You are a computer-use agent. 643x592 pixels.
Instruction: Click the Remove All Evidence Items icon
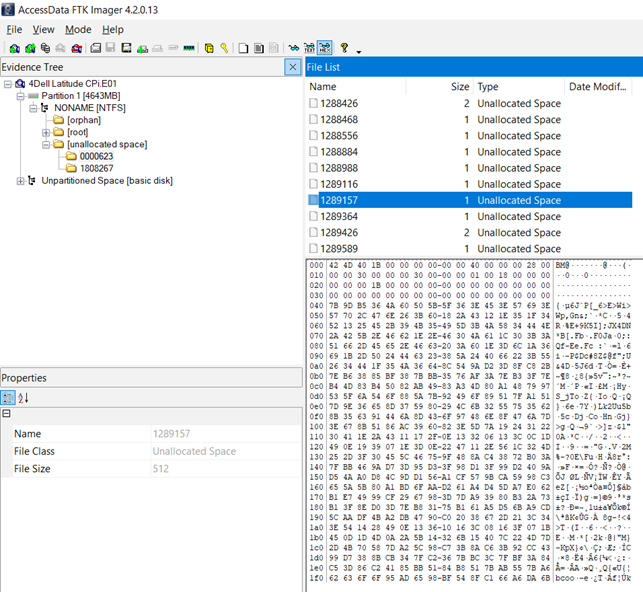click(x=76, y=48)
